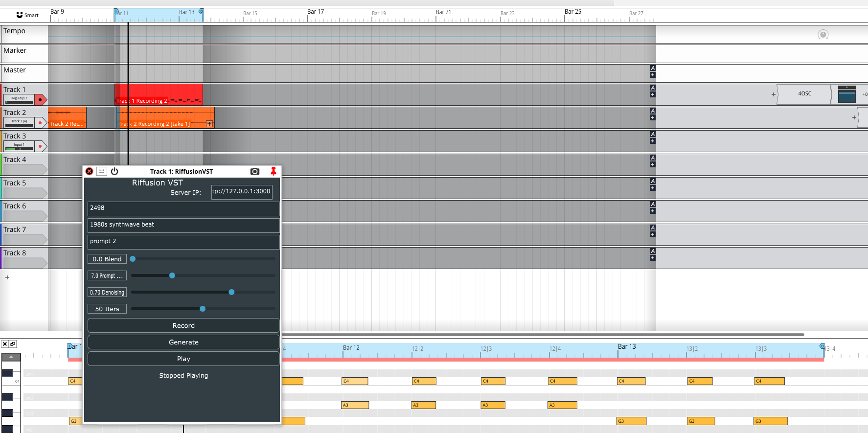Select the 'prompt 2' text field
868x433 pixels.
tap(183, 242)
